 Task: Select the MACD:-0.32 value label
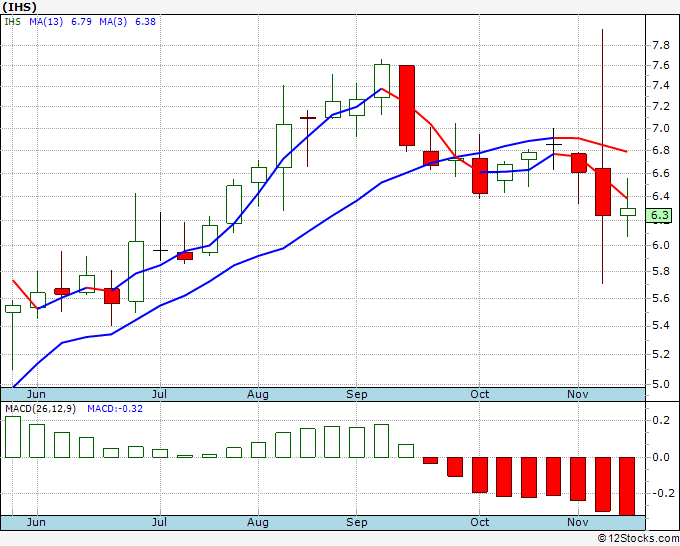[x=115, y=409]
